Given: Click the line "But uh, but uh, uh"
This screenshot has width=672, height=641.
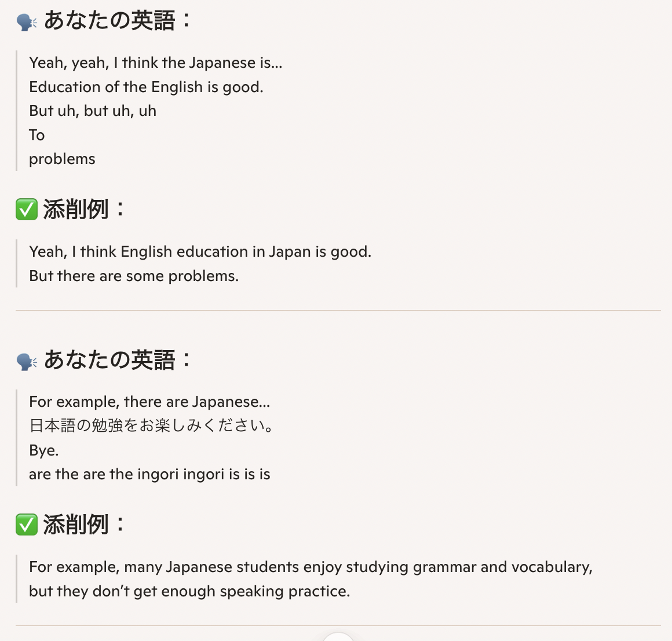Looking at the screenshot, I should (x=93, y=111).
